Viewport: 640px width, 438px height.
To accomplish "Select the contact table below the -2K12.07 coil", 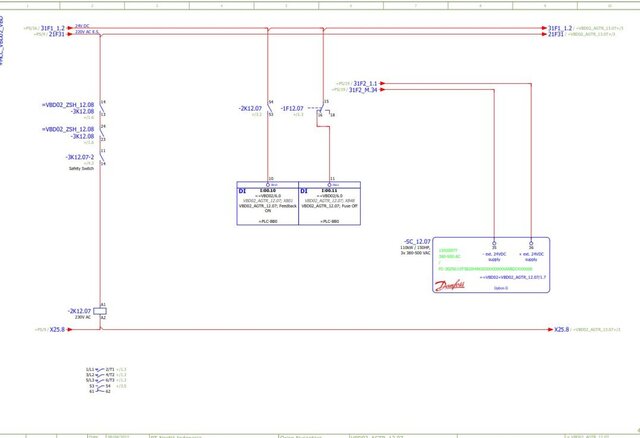I will click(101, 379).
